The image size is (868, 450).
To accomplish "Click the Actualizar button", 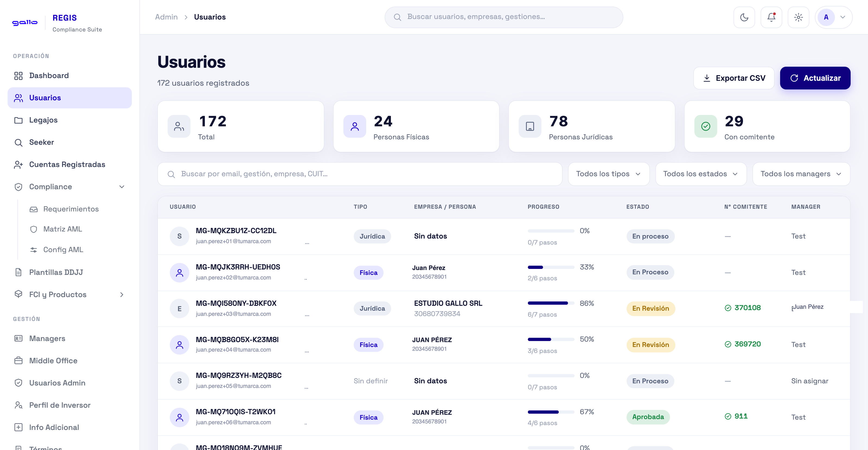I will pos(815,78).
